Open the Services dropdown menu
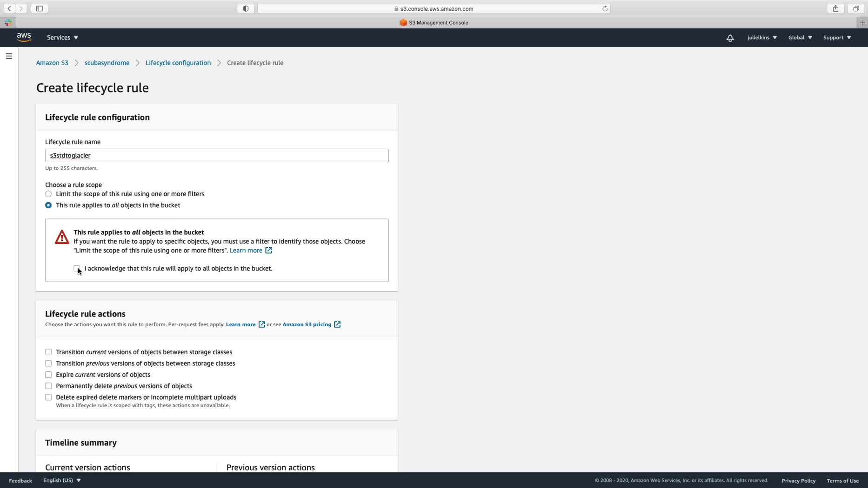 point(62,38)
